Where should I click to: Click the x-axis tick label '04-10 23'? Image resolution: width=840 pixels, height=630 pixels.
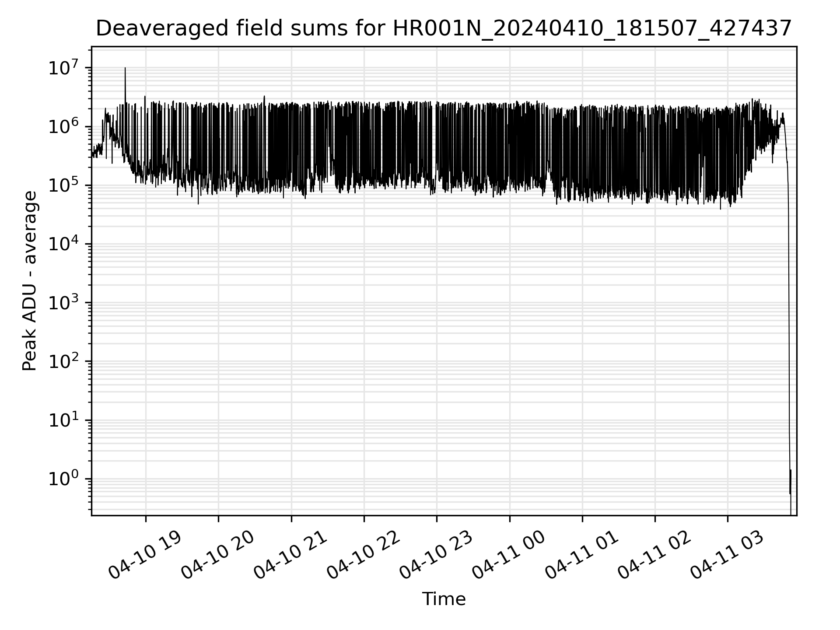point(436,555)
